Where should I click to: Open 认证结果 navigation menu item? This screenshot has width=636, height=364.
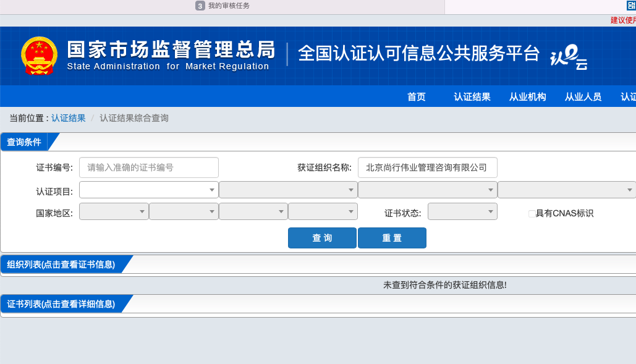[x=472, y=97]
